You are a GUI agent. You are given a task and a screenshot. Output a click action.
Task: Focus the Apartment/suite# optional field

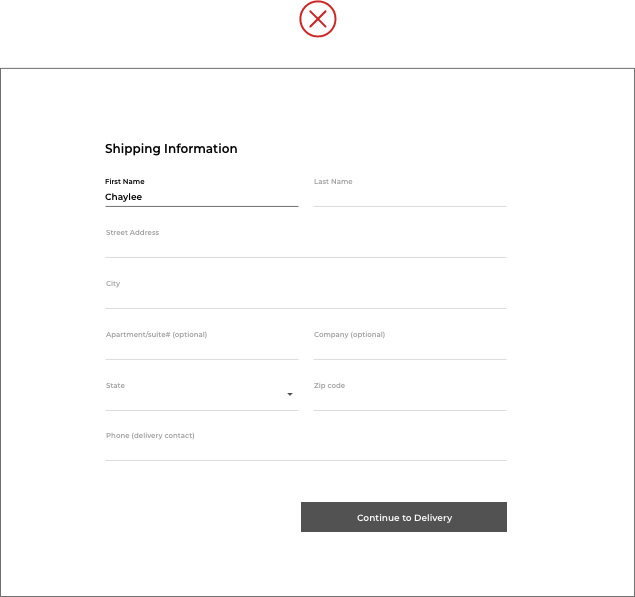202,345
